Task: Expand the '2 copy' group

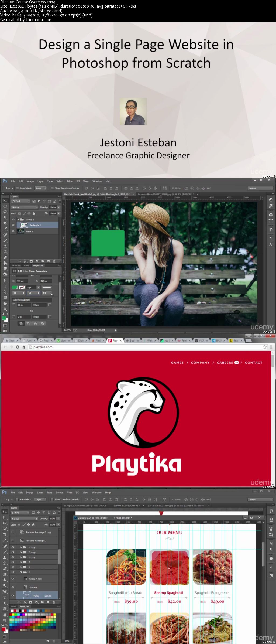Action: click(21, 552)
